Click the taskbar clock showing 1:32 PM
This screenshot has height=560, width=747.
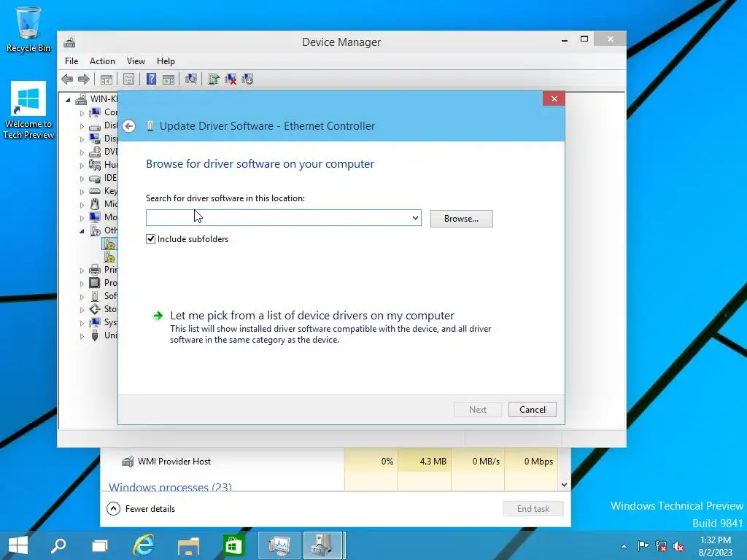[x=715, y=545]
